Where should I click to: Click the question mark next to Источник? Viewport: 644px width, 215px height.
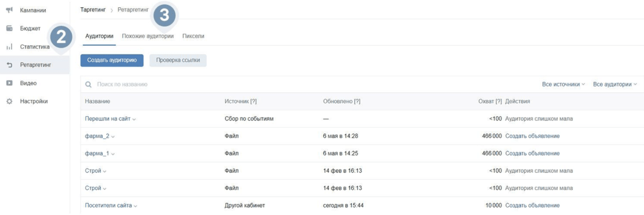pyautogui.click(x=254, y=101)
